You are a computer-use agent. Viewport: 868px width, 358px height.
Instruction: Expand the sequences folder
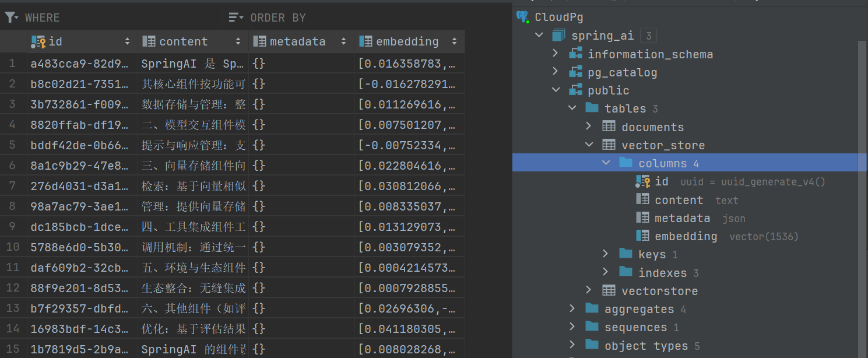(572, 327)
